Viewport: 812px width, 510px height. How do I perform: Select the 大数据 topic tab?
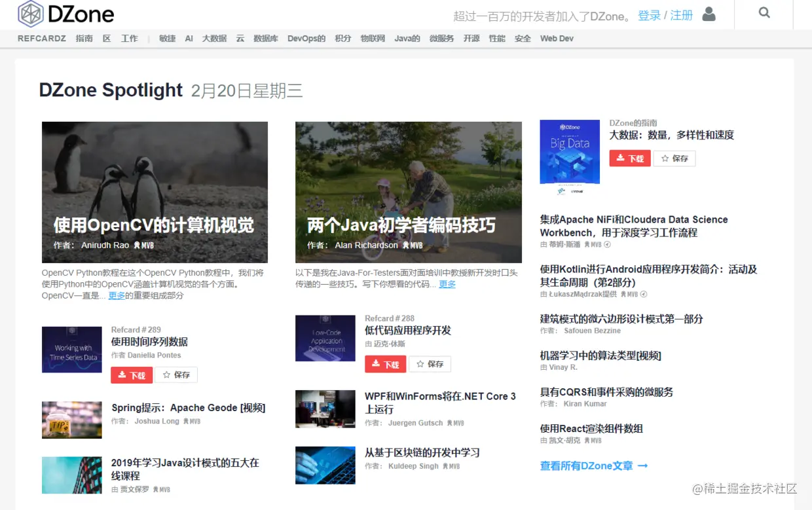tap(214, 39)
